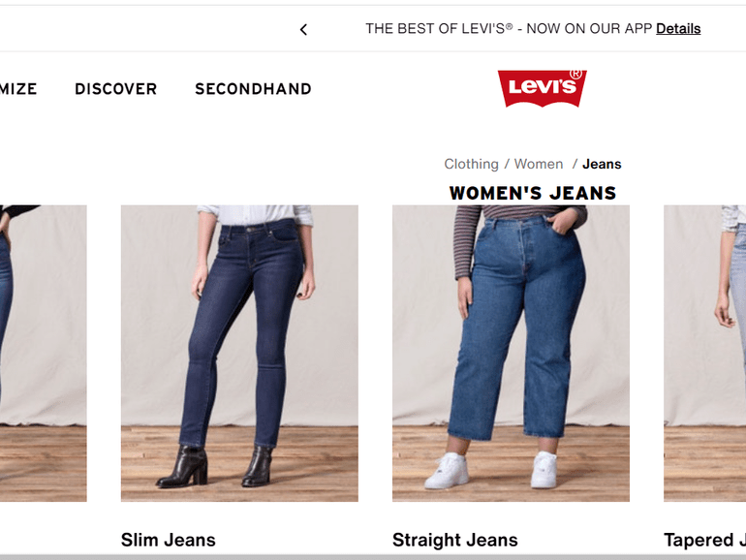Open the Tapered Jeans image at right edge
Screen dimensions: 746x560
coord(704,353)
